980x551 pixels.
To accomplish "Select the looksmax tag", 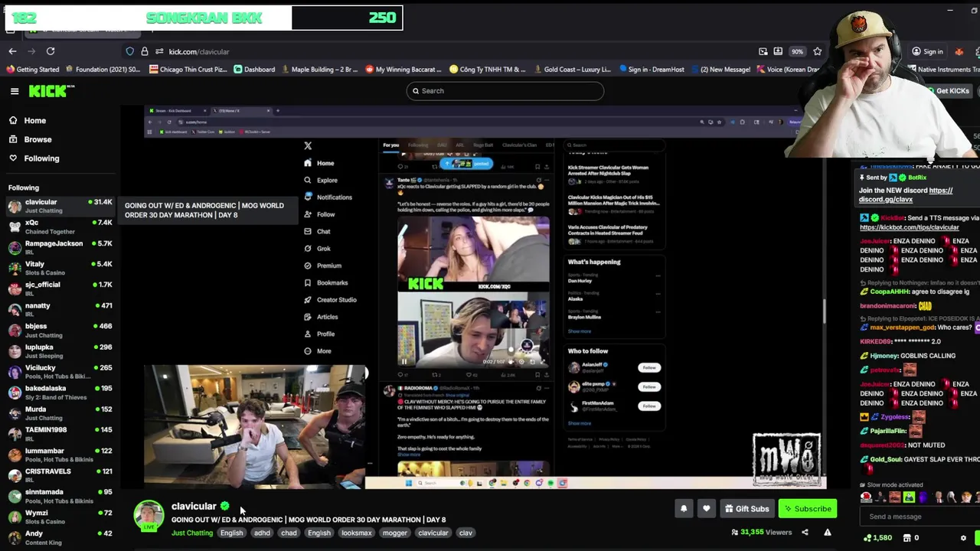I will coord(356,533).
